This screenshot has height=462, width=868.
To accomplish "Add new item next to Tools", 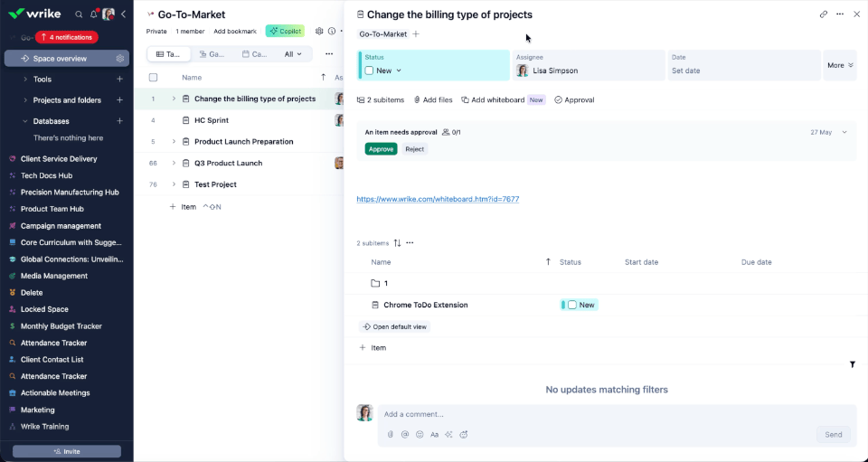I will pos(119,80).
